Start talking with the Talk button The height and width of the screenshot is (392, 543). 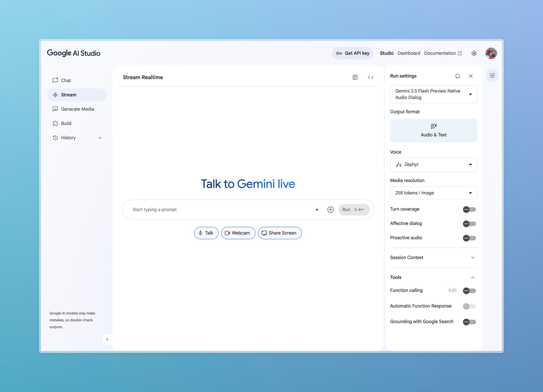tap(206, 233)
